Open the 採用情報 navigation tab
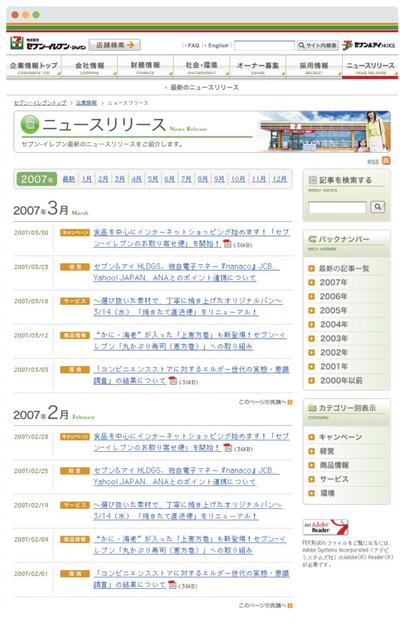This screenshot has height=626, width=400. coord(314,67)
